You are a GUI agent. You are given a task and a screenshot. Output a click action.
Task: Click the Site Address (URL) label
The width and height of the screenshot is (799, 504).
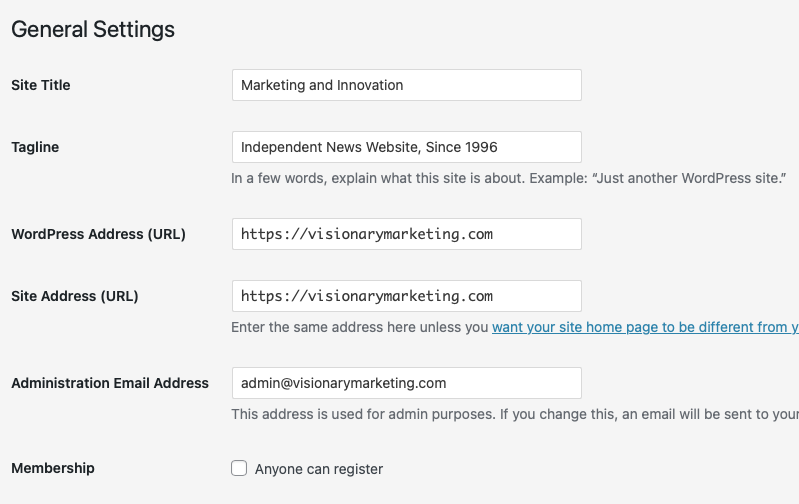point(75,296)
